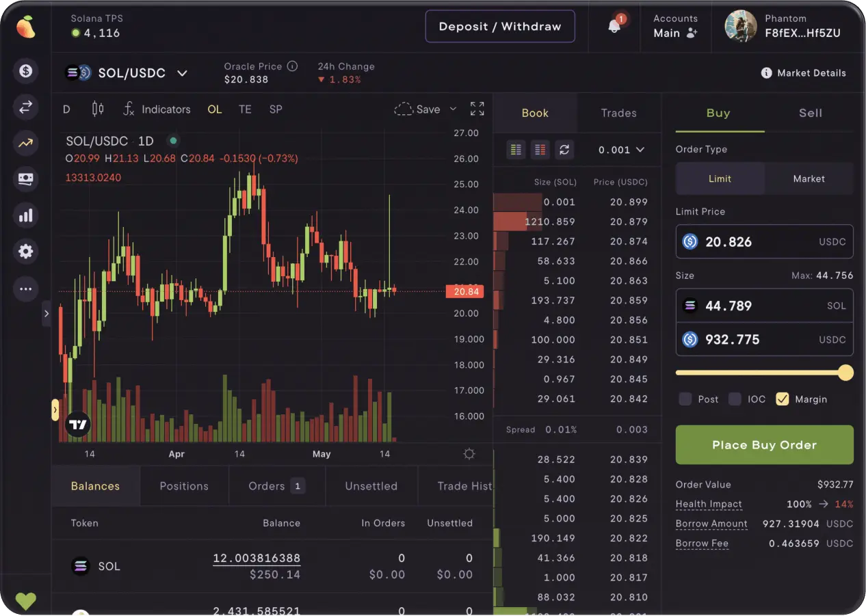The image size is (866, 616).
Task: Click the order book refresh icon
Action: coord(564,149)
